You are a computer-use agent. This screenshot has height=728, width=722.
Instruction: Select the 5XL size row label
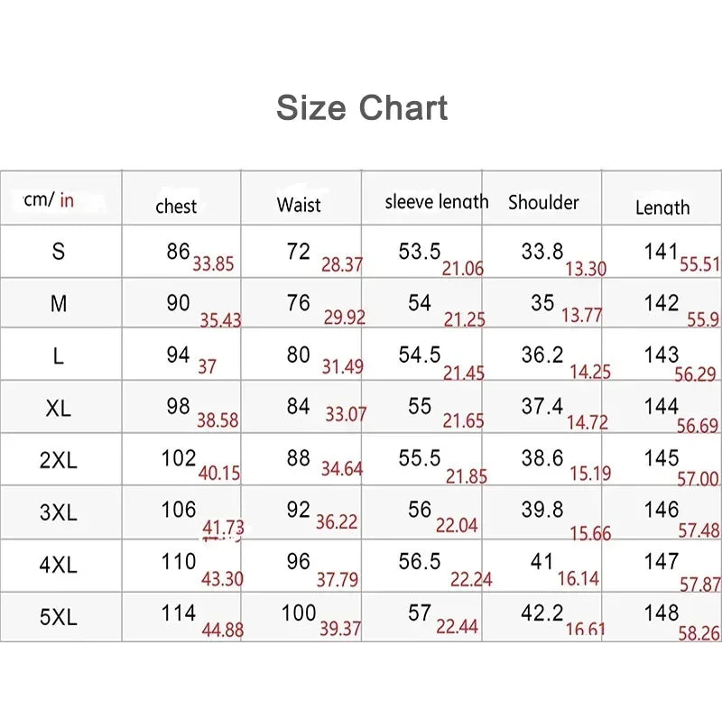59,618
